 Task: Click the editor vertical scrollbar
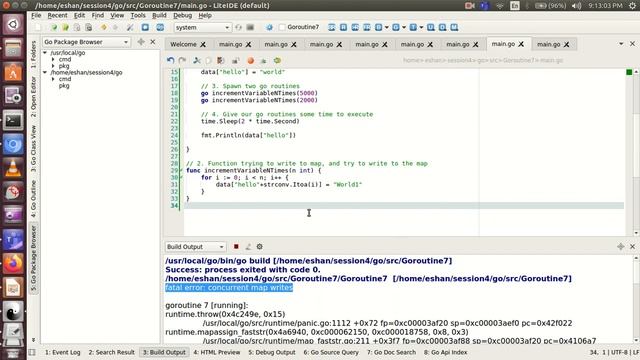point(636,151)
